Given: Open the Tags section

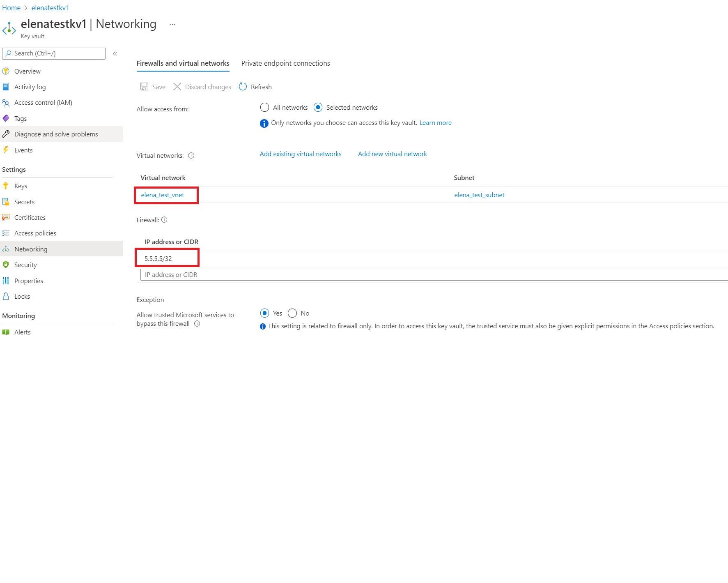Looking at the screenshot, I should tap(21, 118).
